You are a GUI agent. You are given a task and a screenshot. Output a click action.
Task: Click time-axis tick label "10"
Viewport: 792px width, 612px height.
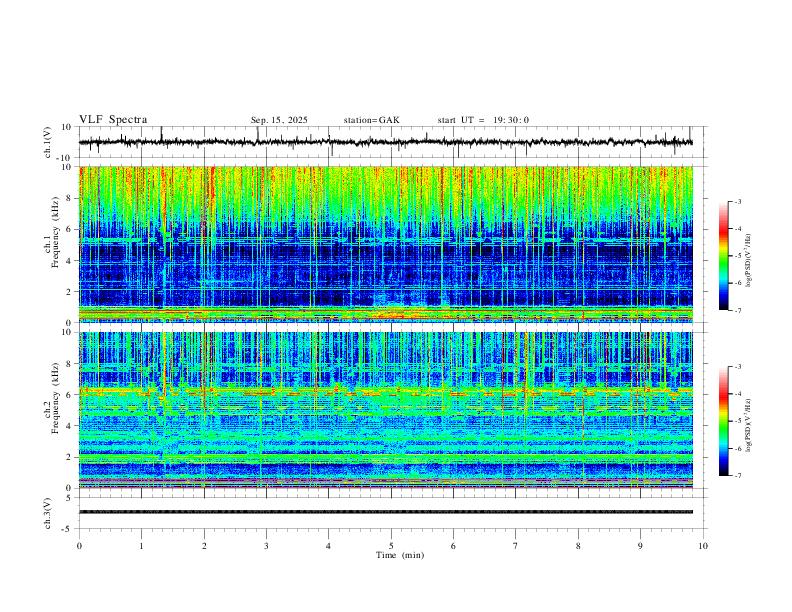703,546
